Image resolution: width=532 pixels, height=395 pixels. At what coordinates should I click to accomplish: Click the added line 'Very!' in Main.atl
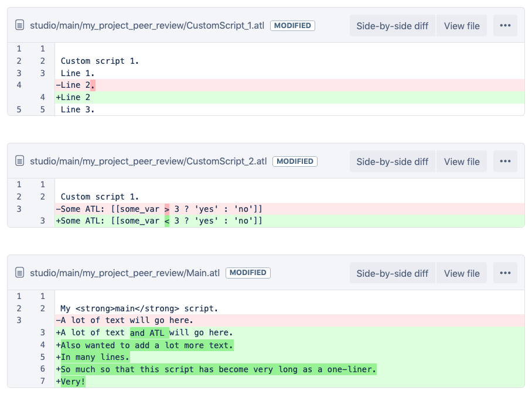pos(70,382)
